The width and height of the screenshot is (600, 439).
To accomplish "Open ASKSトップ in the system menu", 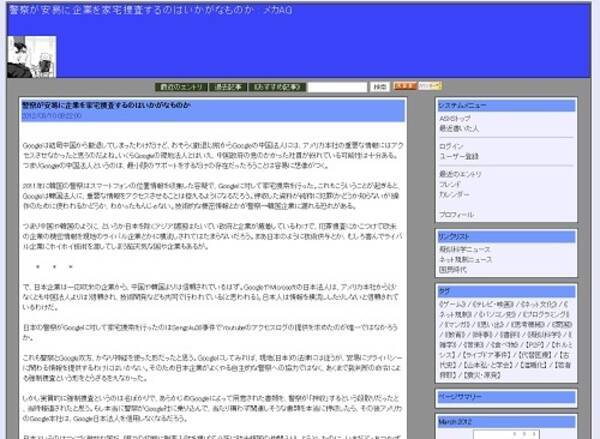I will (455, 119).
